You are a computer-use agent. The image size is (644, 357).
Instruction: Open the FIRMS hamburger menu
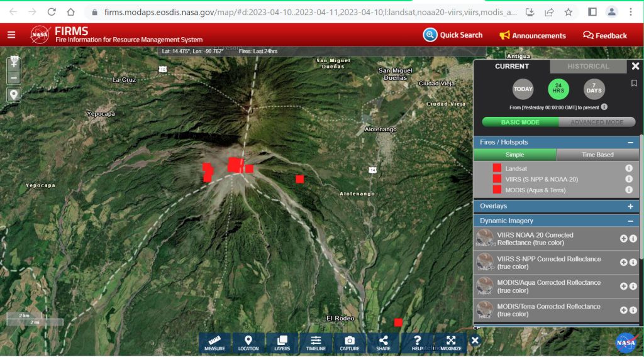11,35
